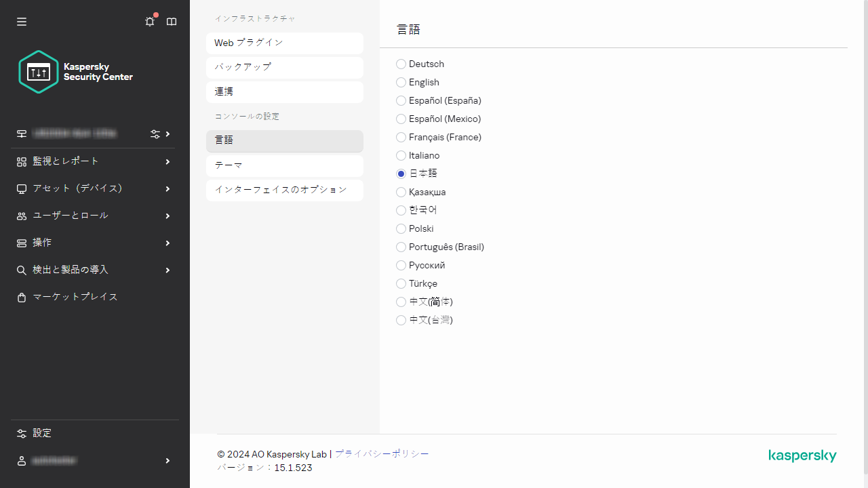Click the マーケットプレイス bag icon
This screenshot has height=488, width=868.
(21, 297)
